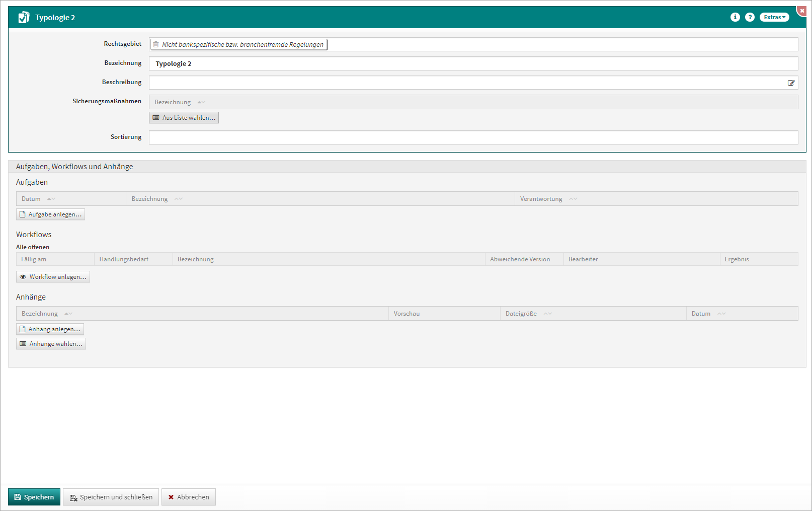Click the info icon in header

[x=735, y=17]
